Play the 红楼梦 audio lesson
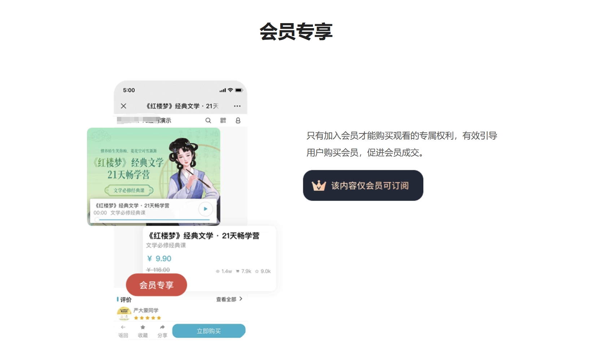 205,209
